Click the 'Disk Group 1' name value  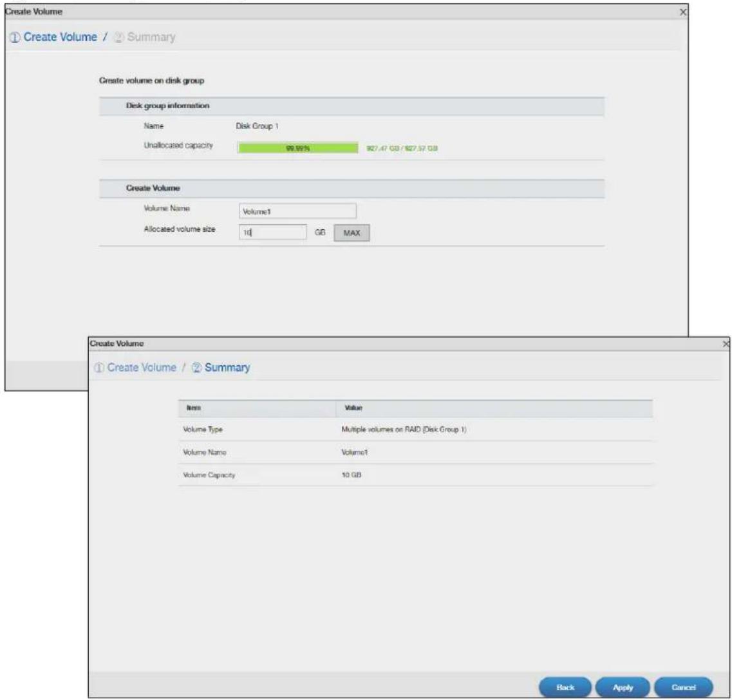[x=258, y=126]
